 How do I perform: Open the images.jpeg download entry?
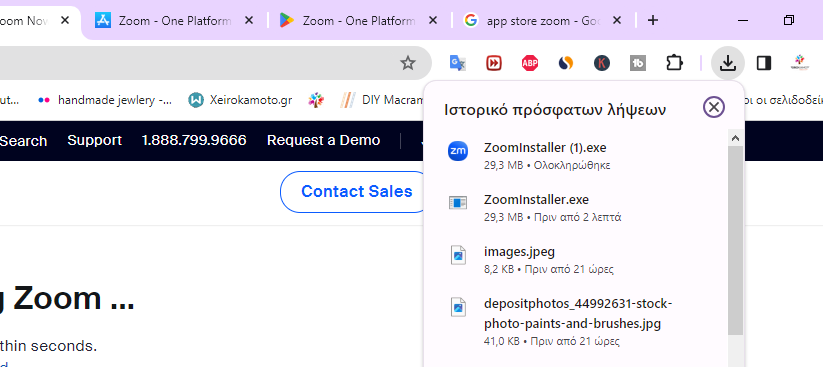click(x=576, y=260)
